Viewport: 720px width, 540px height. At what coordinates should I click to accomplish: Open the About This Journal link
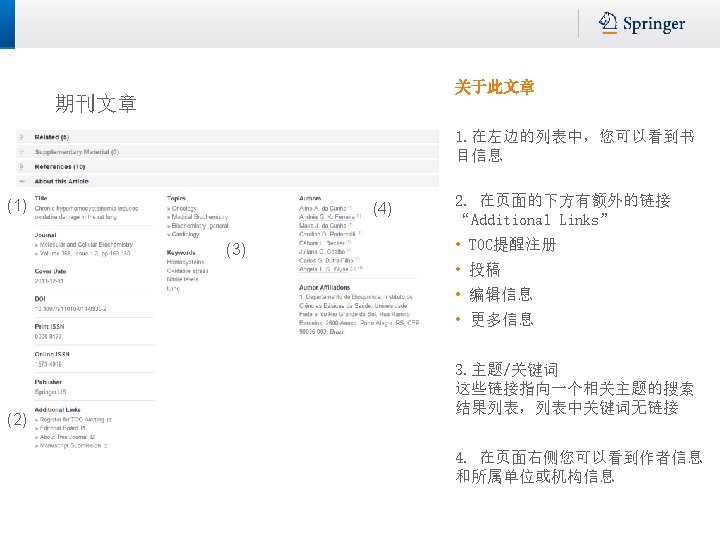point(67,437)
